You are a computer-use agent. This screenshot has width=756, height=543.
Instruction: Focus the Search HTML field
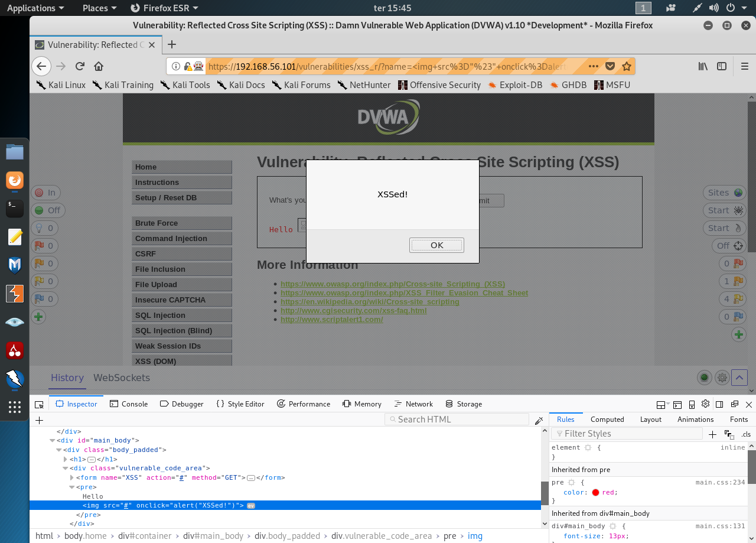457,420
